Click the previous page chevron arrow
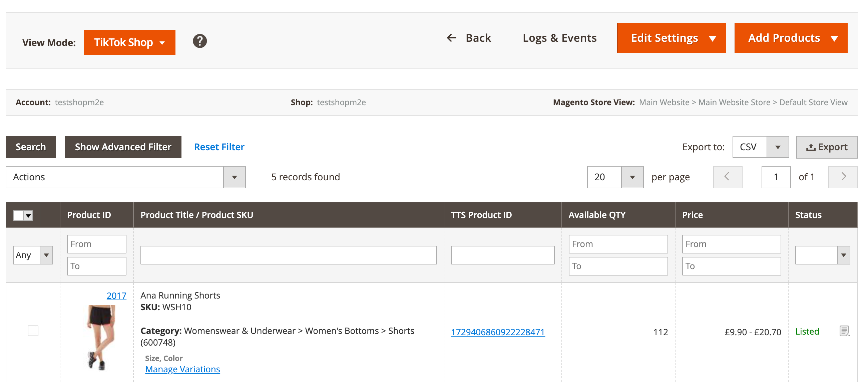Viewport: 868px width, 382px height. click(727, 177)
